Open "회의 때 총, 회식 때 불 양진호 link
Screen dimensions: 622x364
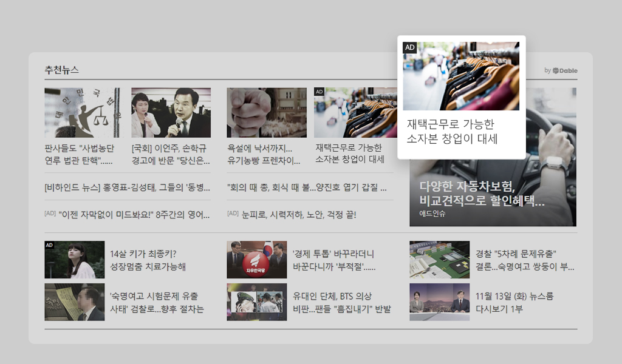[307, 187]
